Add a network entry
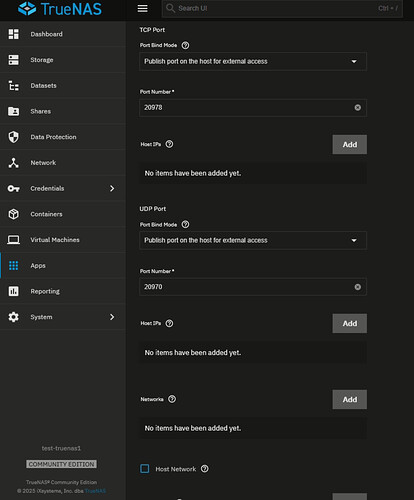 [x=349, y=399]
